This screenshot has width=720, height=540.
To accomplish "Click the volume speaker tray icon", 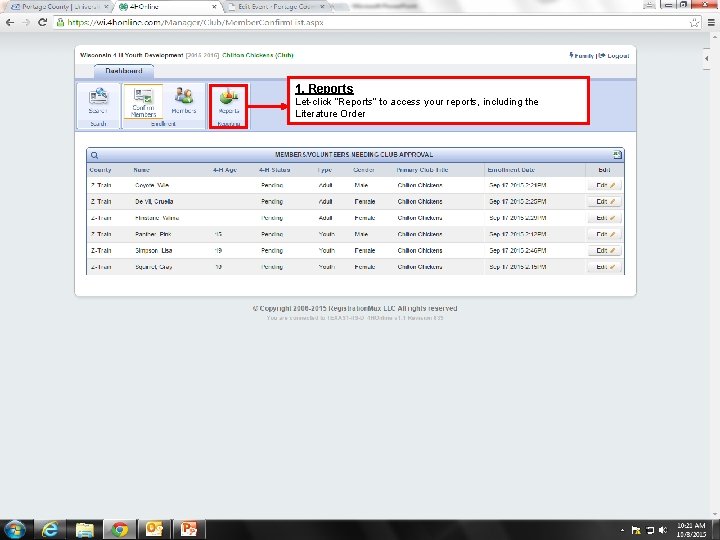I will [x=662, y=530].
